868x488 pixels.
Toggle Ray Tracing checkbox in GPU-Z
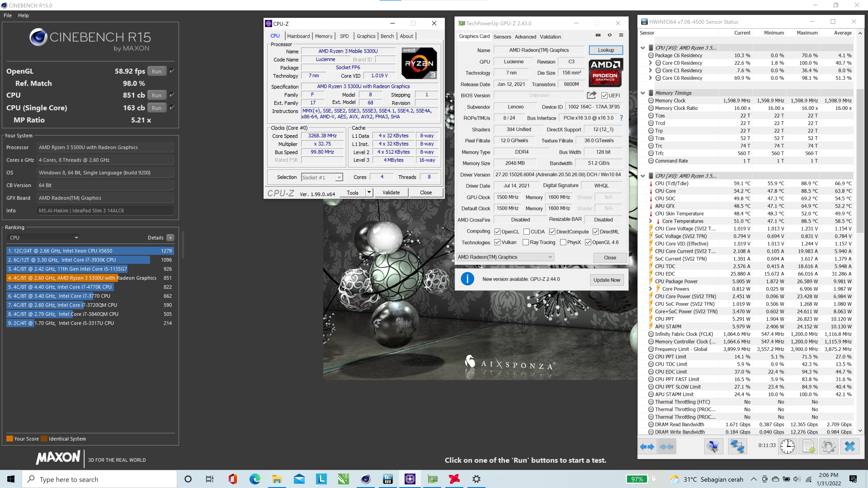(526, 242)
